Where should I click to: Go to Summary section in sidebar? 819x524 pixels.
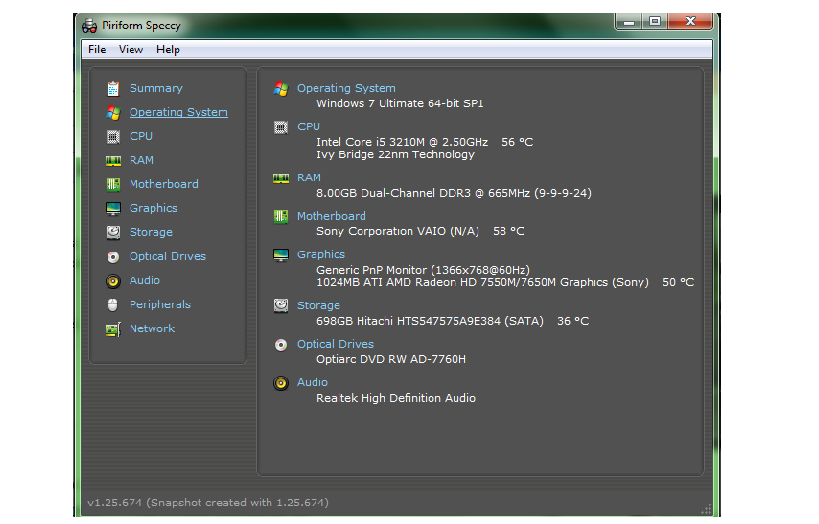(x=156, y=88)
